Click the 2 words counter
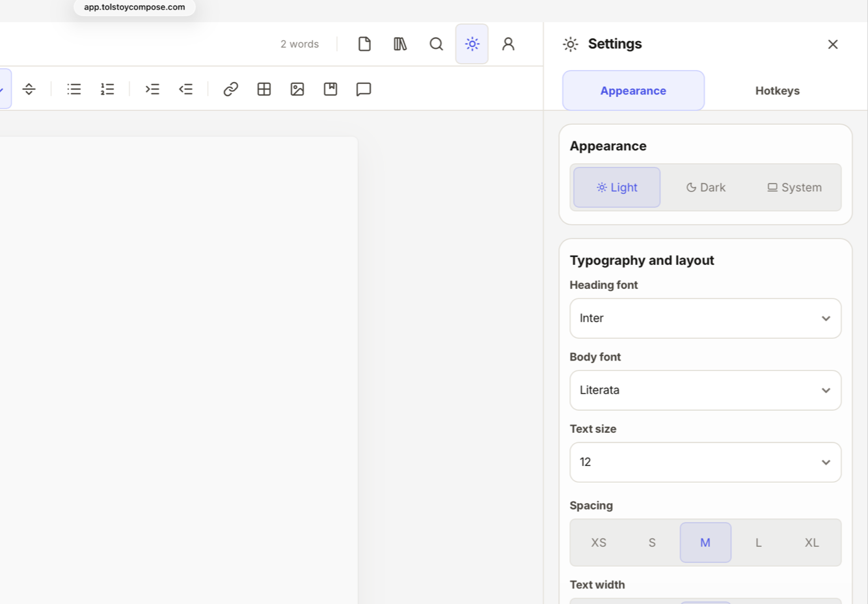868x604 pixels. [x=299, y=44]
